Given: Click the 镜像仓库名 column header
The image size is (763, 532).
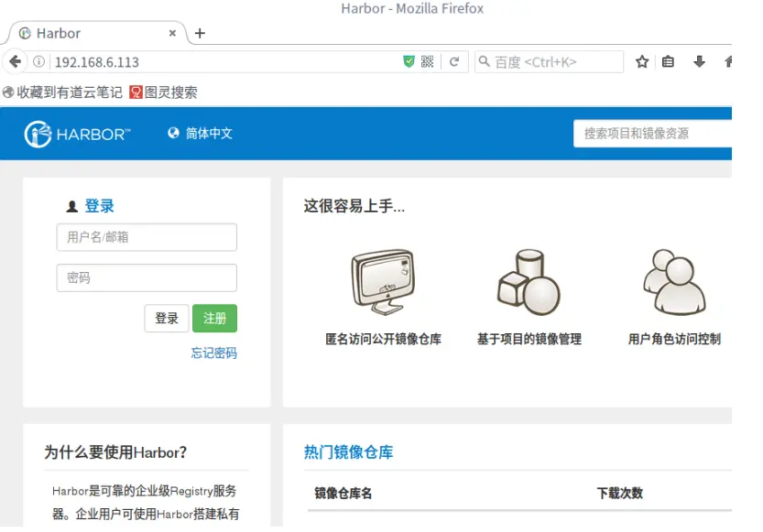Looking at the screenshot, I should [x=343, y=494].
